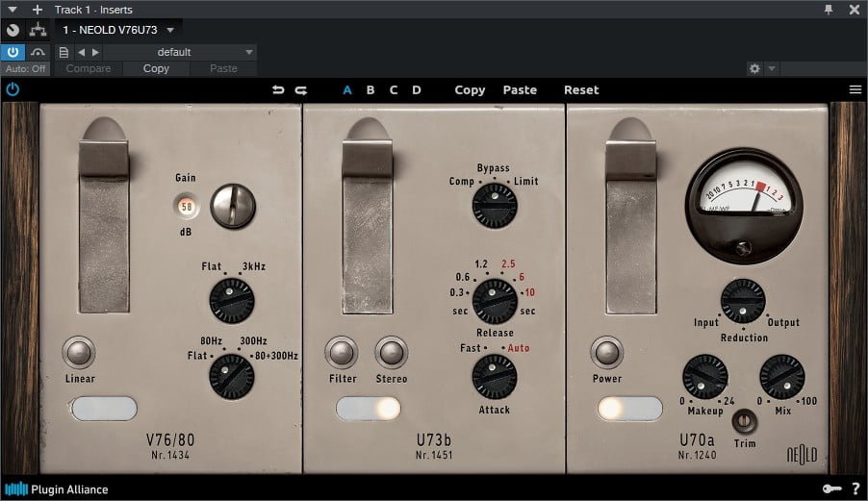Toggle the Stereo push button
This screenshot has width=868, height=501.
392,352
